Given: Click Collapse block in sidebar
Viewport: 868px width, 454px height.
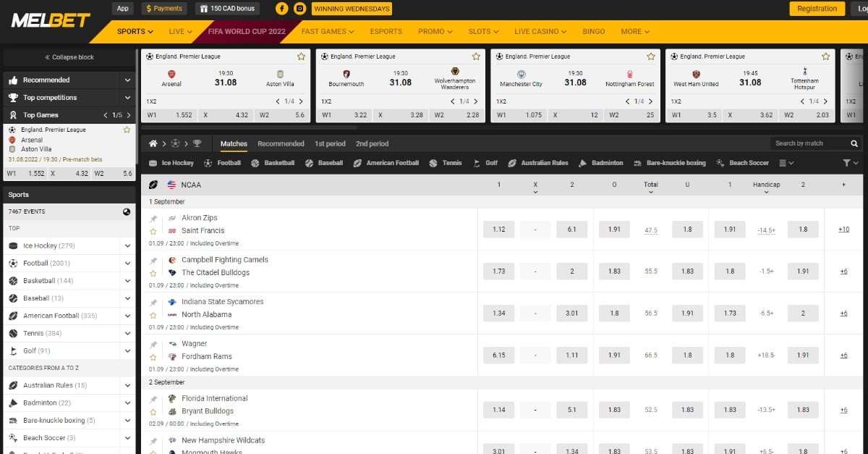Looking at the screenshot, I should coord(69,57).
